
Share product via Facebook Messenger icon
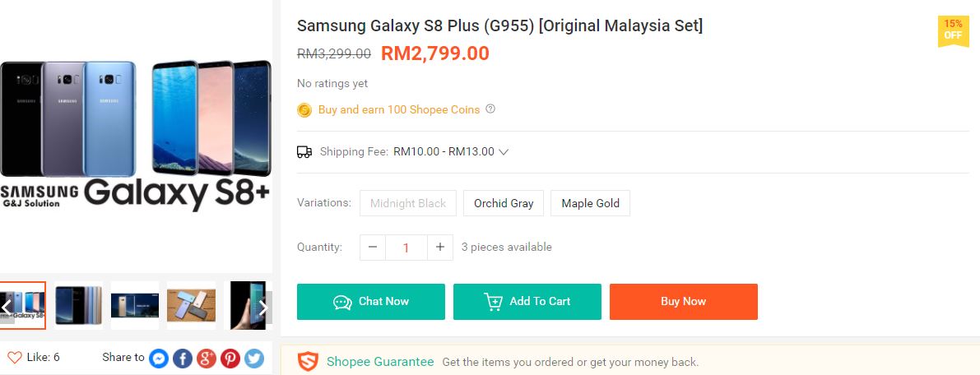coord(160,358)
